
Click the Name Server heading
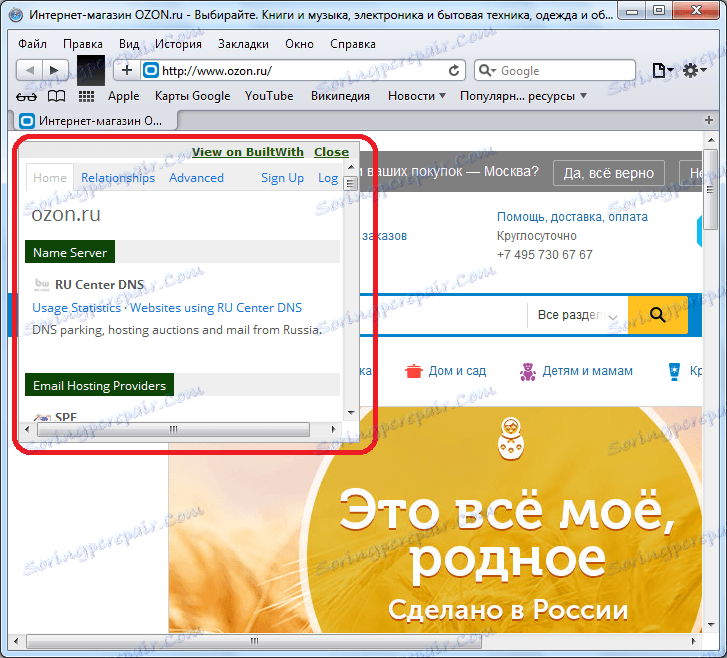click(x=70, y=252)
